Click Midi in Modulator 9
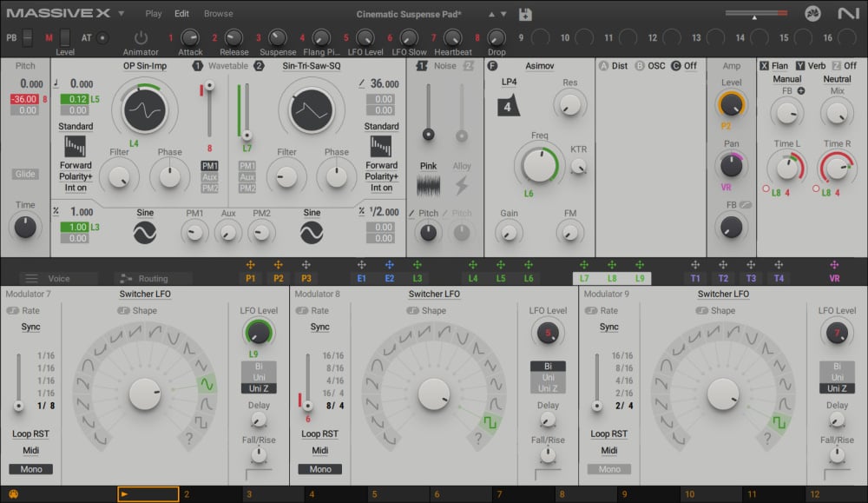The image size is (868, 503). 609,450
